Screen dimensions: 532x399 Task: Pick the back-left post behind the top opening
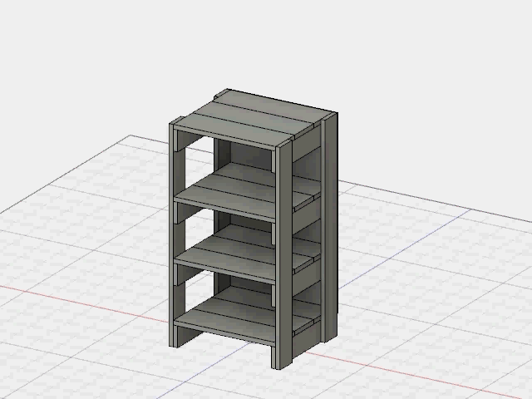click(x=222, y=154)
